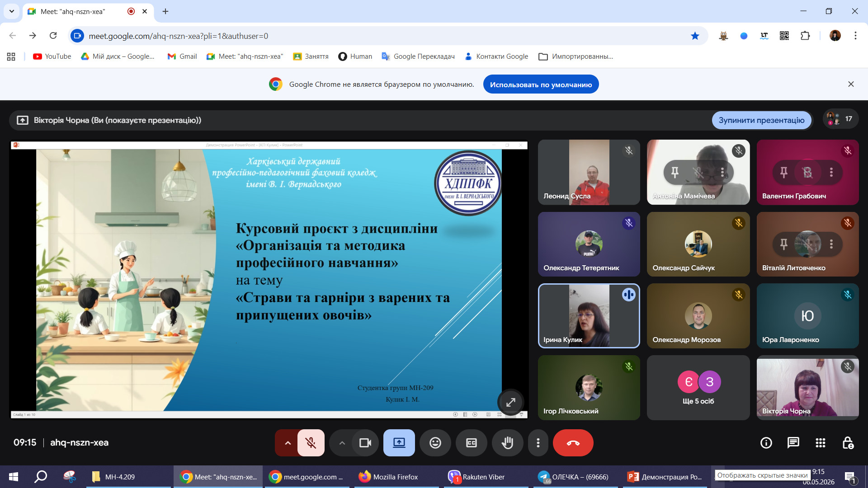Open the apps grid in bookmarks bar
The image size is (868, 488).
click(11, 56)
